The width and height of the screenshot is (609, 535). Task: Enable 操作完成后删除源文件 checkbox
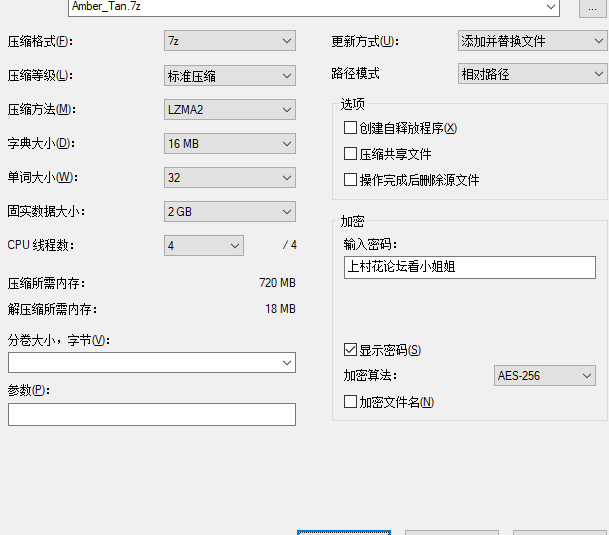pos(350,180)
